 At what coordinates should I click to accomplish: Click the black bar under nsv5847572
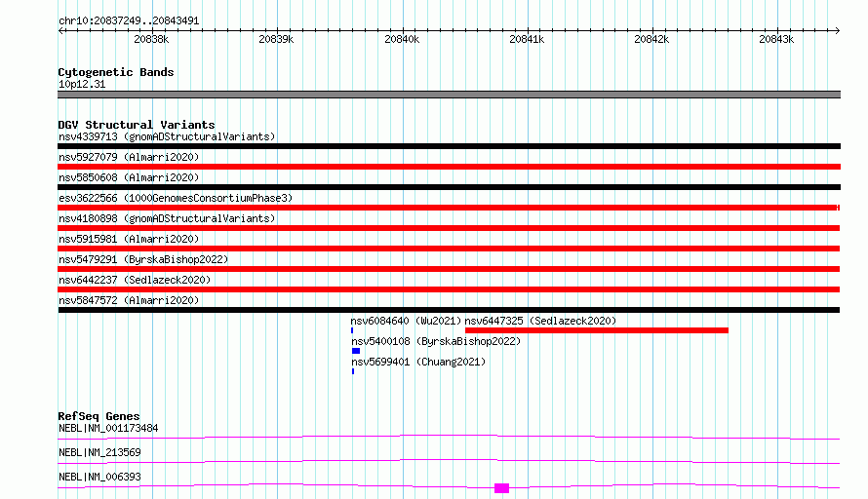[x=449, y=310]
